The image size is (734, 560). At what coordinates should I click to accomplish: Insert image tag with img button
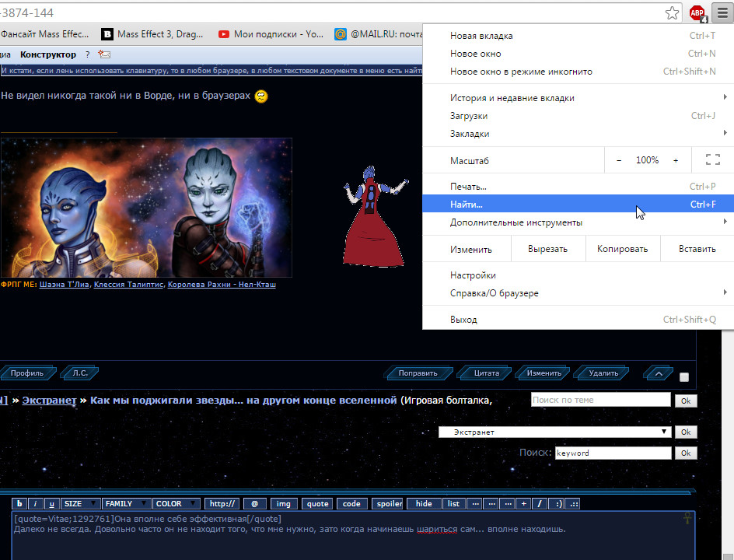click(283, 504)
